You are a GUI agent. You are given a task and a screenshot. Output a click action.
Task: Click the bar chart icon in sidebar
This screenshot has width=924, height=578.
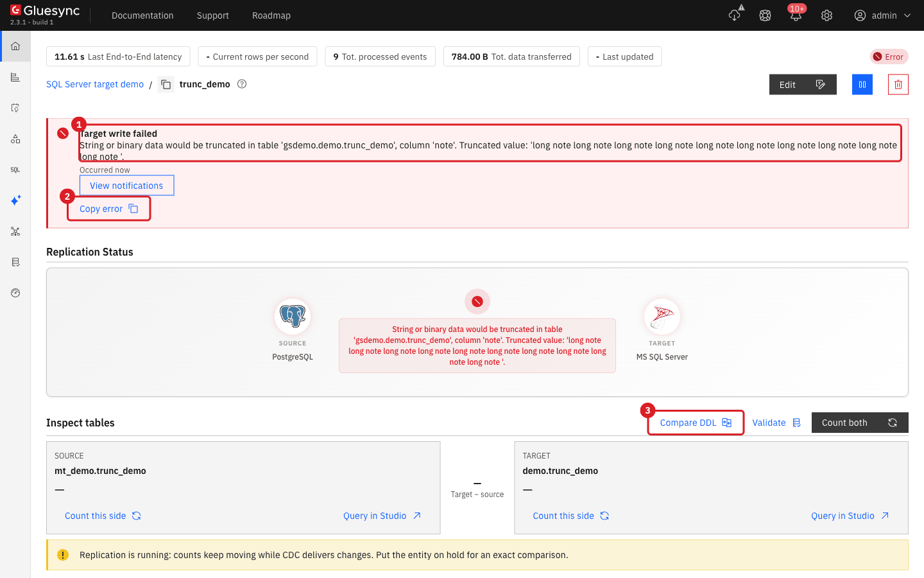pyautogui.click(x=15, y=77)
